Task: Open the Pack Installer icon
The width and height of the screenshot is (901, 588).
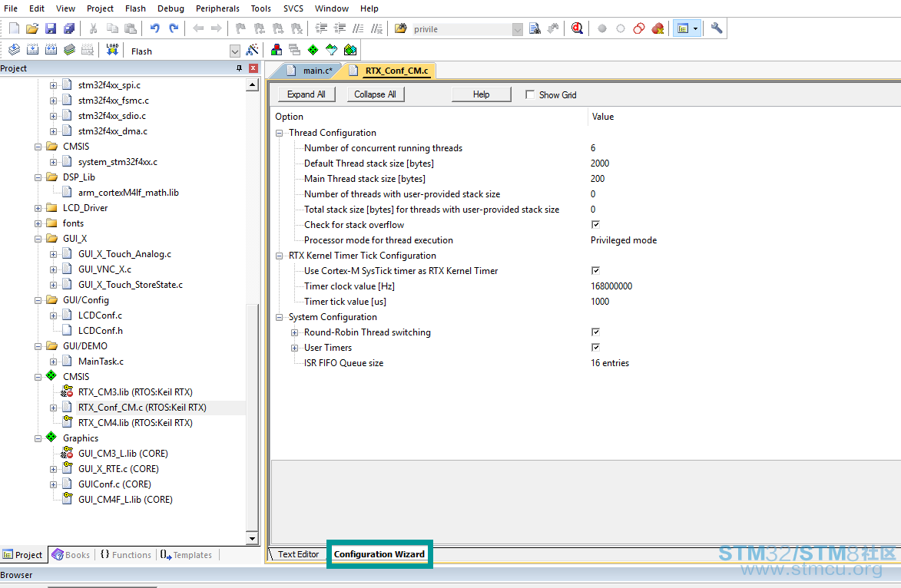Action: (x=350, y=50)
